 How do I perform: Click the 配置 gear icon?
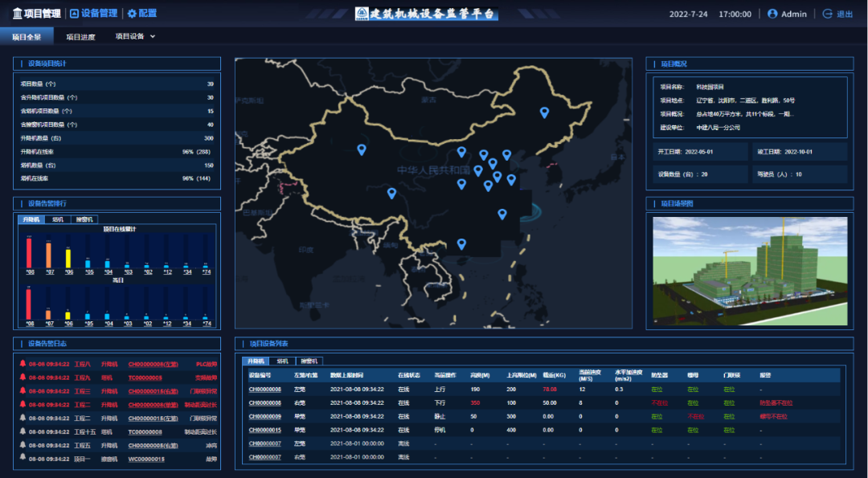(x=132, y=14)
